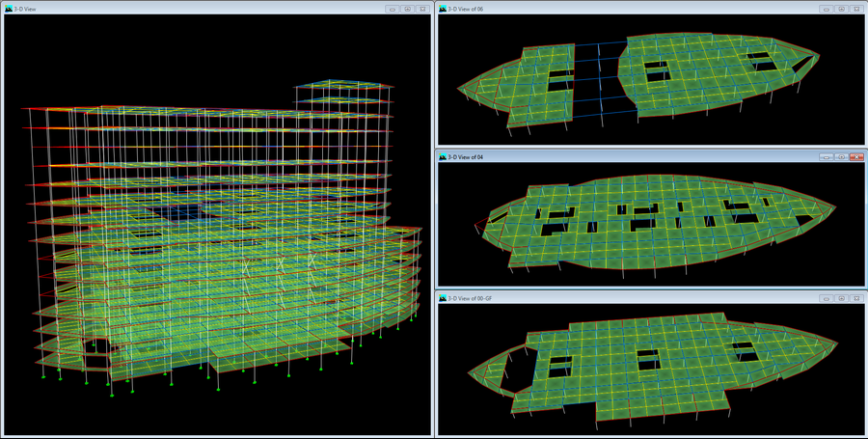
Task: Close the 3-D View of 04 window
Action: point(856,156)
